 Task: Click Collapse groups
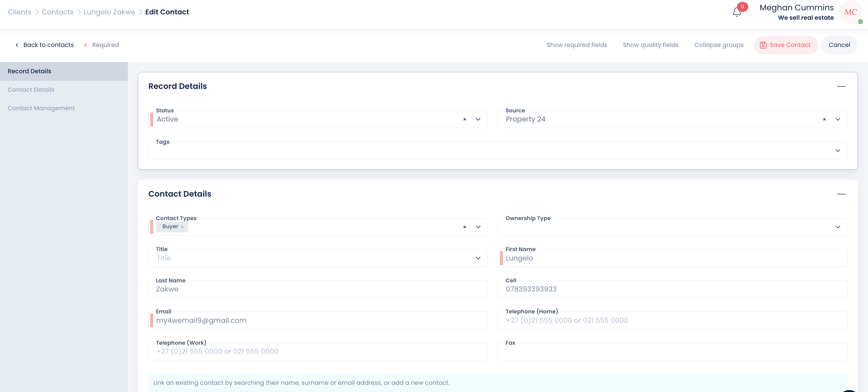click(x=719, y=45)
